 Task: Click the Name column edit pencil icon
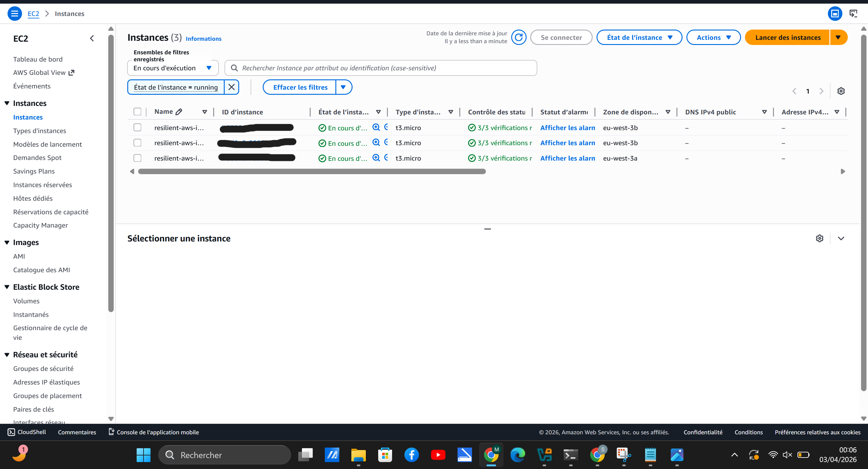tap(179, 112)
